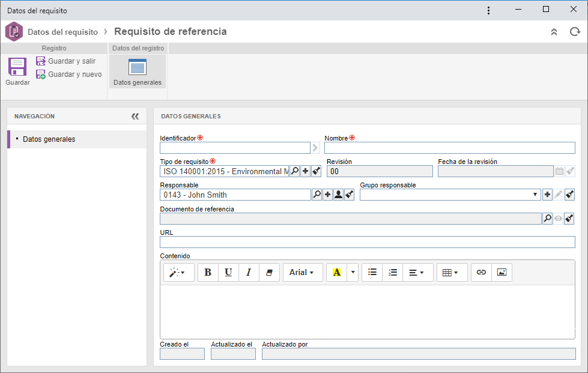This screenshot has width=588, height=373.
Task: Click in the Contenido editor area
Action: (367, 311)
